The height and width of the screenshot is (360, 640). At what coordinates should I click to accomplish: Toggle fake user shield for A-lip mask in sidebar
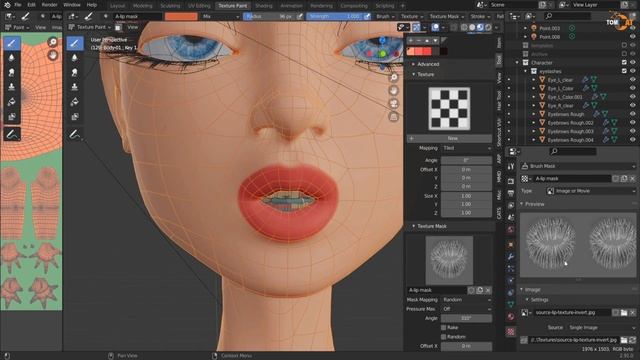(x=471, y=290)
